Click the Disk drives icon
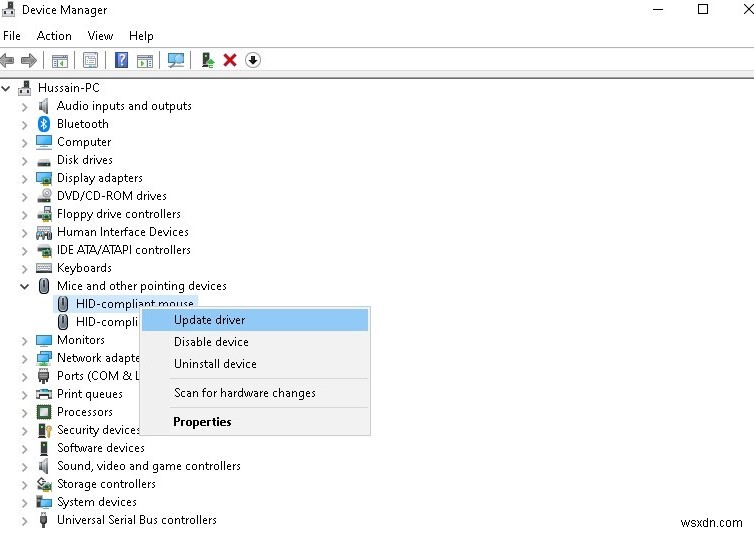This screenshot has height=533, width=754. point(44,161)
